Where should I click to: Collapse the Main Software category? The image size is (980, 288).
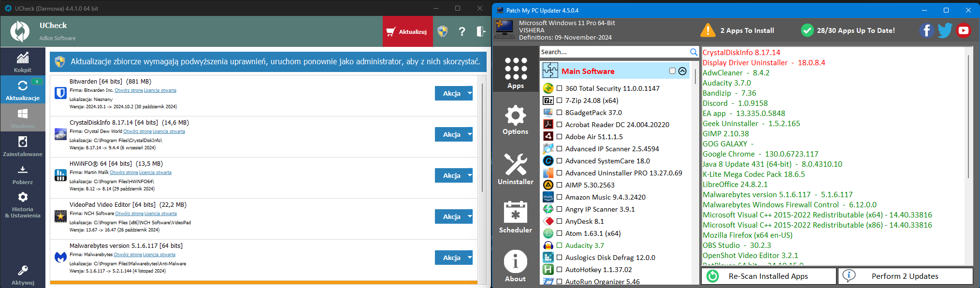click(x=682, y=71)
